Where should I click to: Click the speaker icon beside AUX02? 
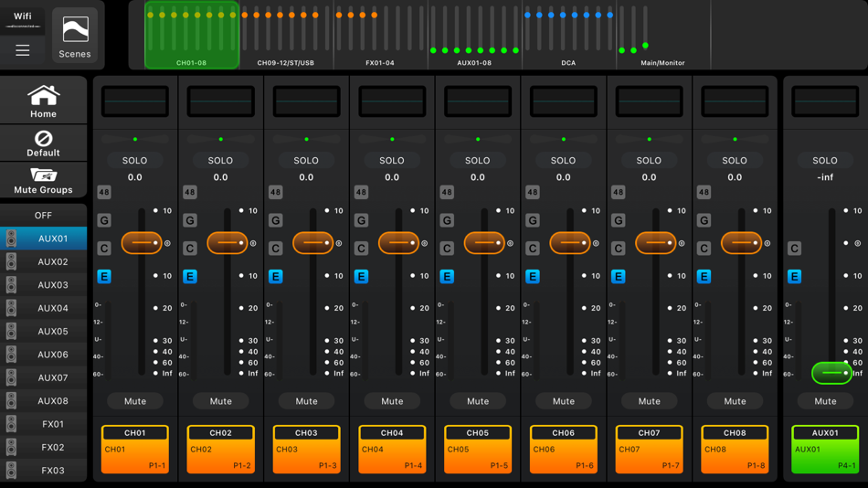pos(11,261)
